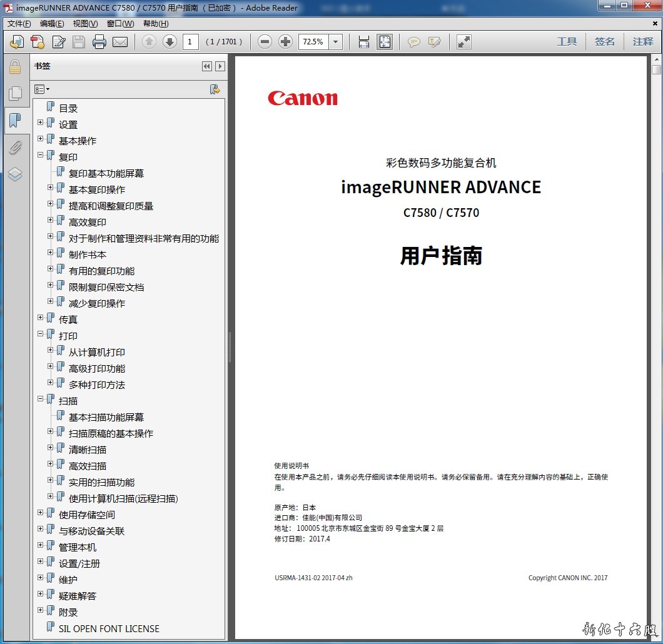This screenshot has height=644, width=663.
Task: Click the 工具 pane button
Action: click(567, 42)
